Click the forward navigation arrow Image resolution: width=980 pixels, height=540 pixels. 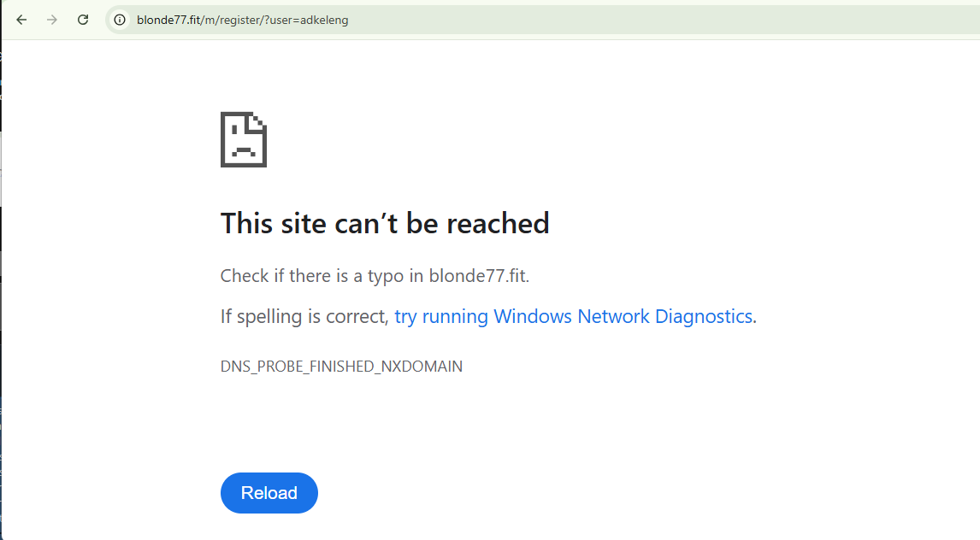click(52, 20)
